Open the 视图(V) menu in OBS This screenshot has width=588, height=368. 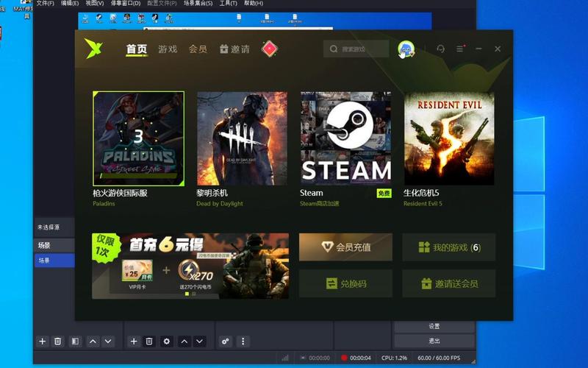click(x=95, y=3)
